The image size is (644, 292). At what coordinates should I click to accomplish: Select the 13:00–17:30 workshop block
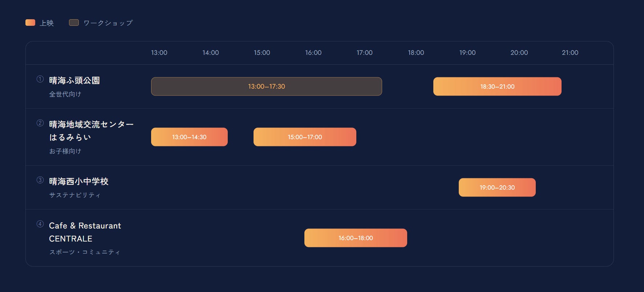266,86
